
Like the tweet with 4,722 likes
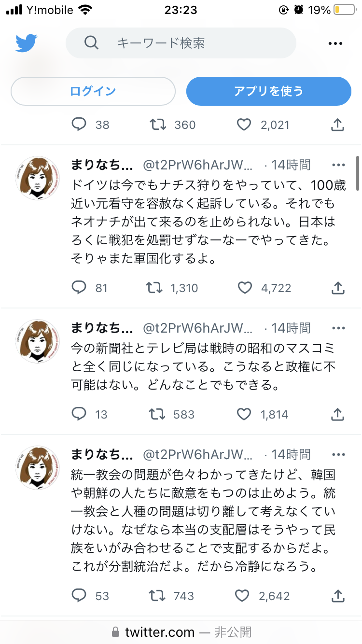pos(245,288)
